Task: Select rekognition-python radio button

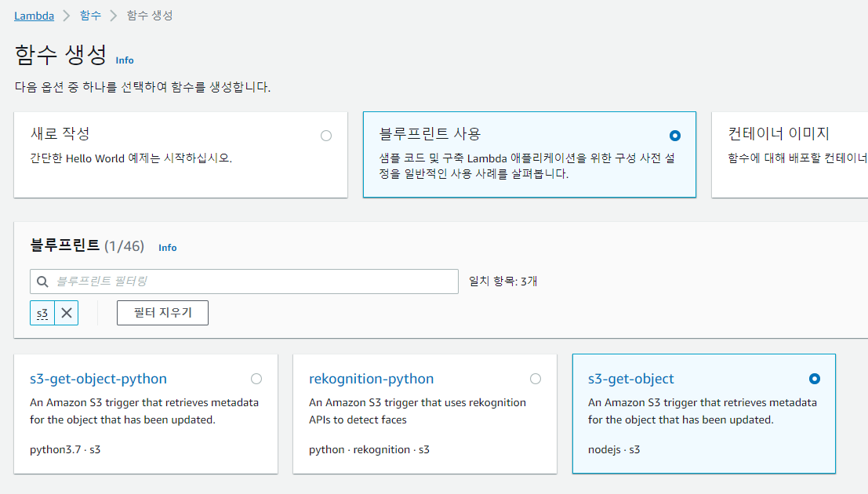Action: coord(536,379)
